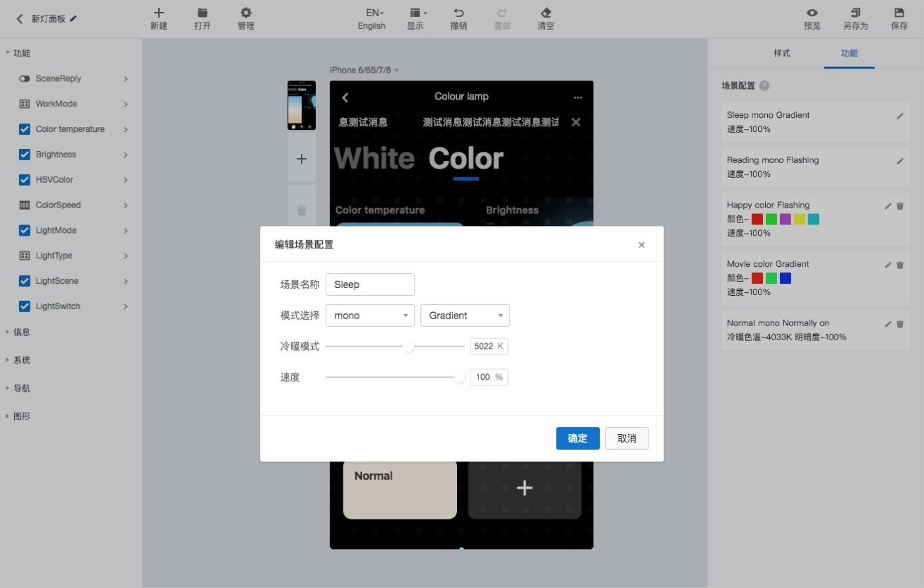Viewport: 924px width, 588px height.
Task: Open the EN language dropdown
Action: coord(374,13)
